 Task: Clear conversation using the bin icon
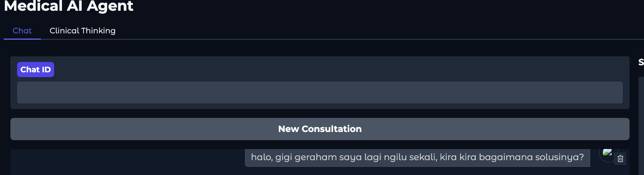click(620, 159)
